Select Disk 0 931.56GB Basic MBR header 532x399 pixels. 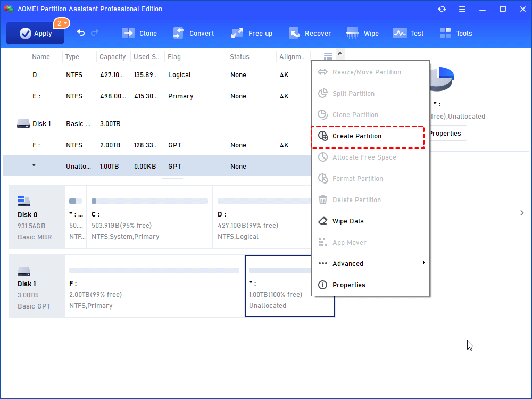(37, 217)
